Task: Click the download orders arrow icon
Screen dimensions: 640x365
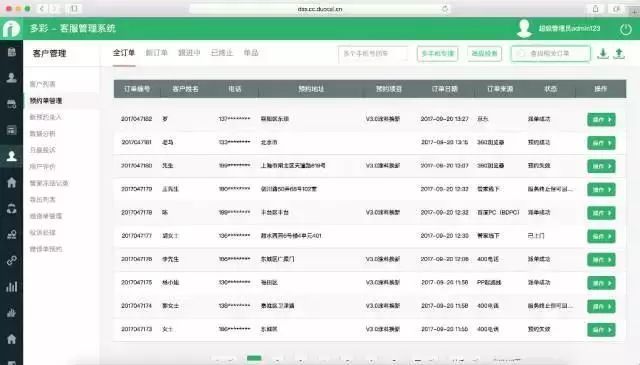Action: (603, 53)
